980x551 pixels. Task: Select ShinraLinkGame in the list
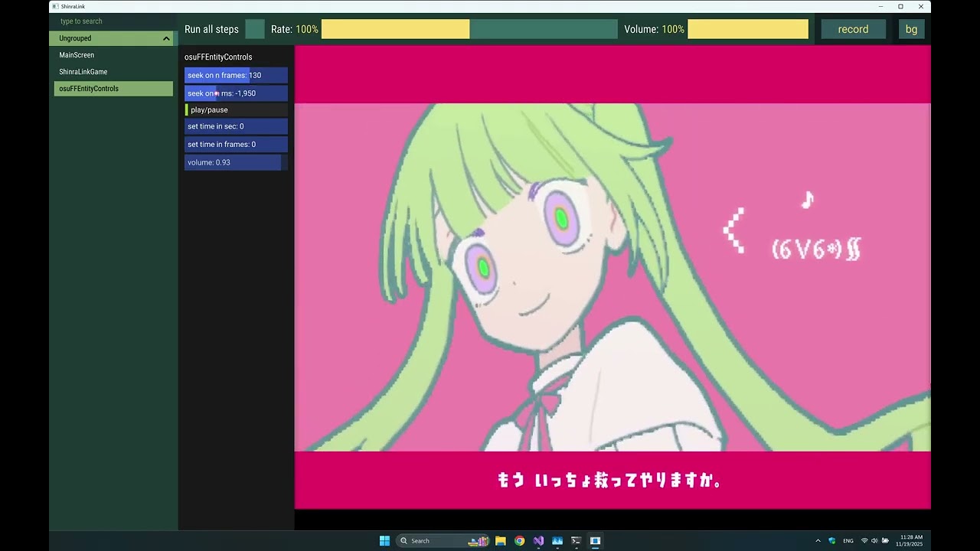coord(113,72)
